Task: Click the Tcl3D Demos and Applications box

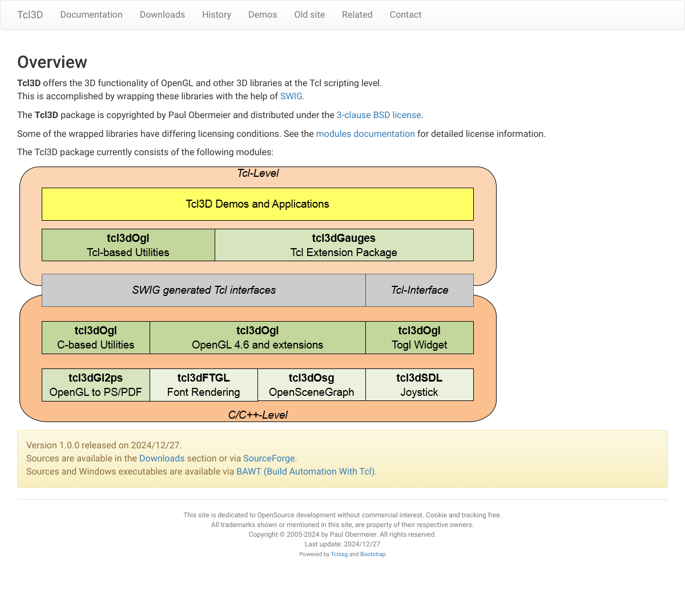Action: click(257, 204)
